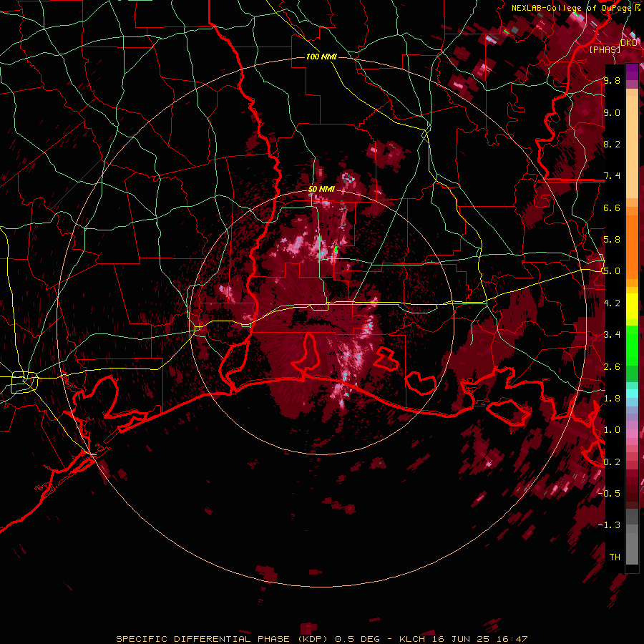This screenshot has width=644, height=644.
Task: Click the 1.8 value on color scale
Action: coord(612,399)
